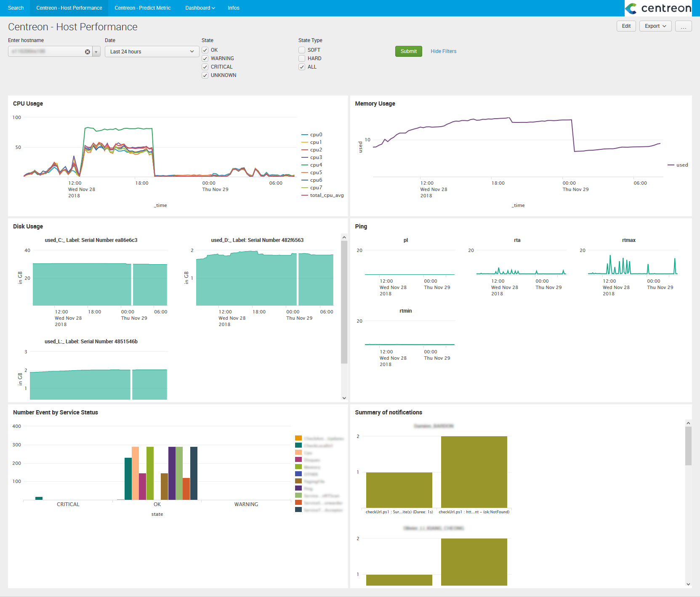Open the Export dropdown
Viewport: 700px width, 597px height.
[x=655, y=26]
